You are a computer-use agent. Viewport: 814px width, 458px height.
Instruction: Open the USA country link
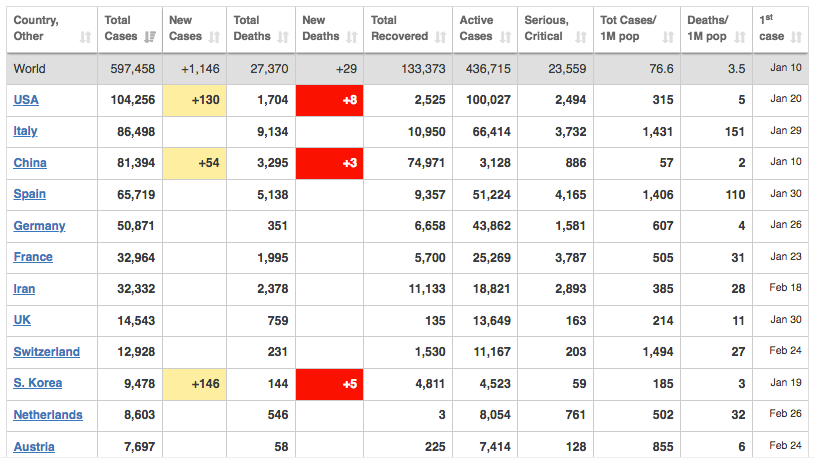click(26, 100)
